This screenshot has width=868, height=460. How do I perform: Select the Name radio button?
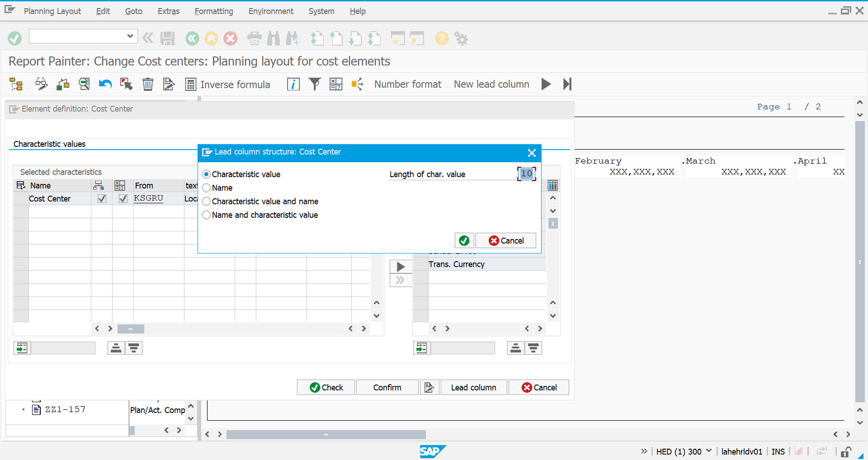(206, 188)
